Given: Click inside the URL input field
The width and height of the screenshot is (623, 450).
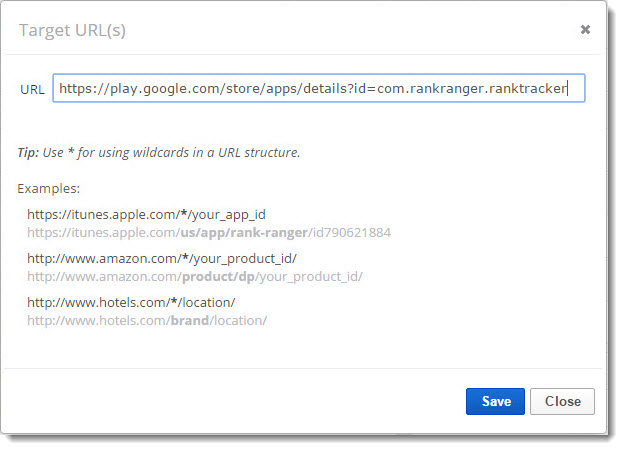Looking at the screenshot, I should [318, 89].
